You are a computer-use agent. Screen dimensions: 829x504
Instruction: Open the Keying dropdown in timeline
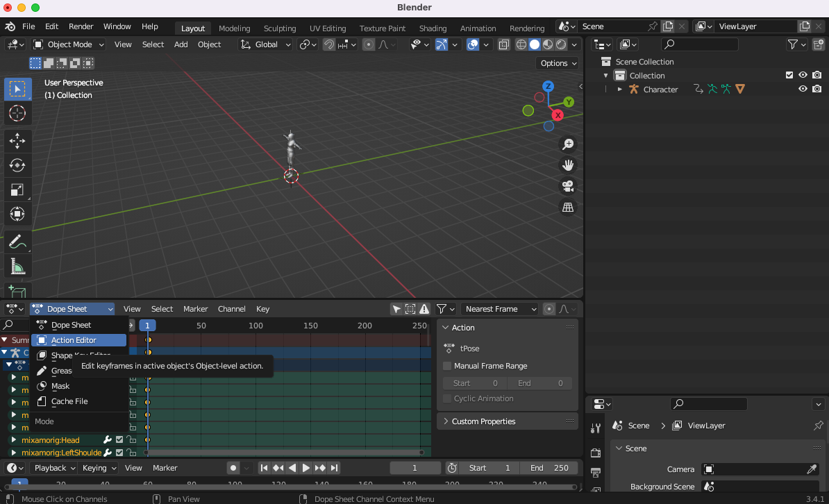(99, 468)
